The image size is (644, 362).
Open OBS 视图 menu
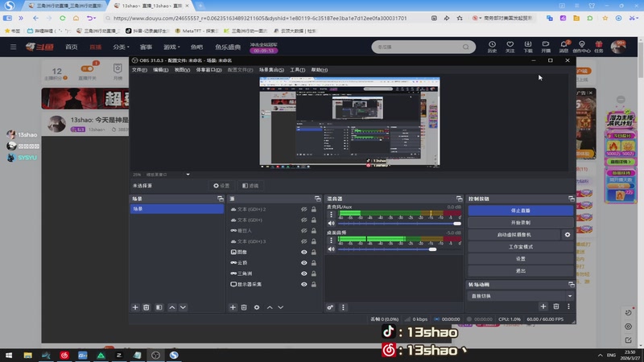pyautogui.click(x=182, y=70)
